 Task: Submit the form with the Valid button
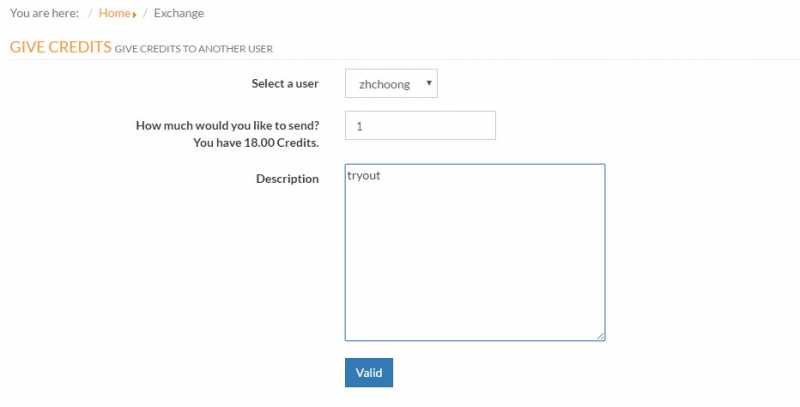click(x=369, y=373)
